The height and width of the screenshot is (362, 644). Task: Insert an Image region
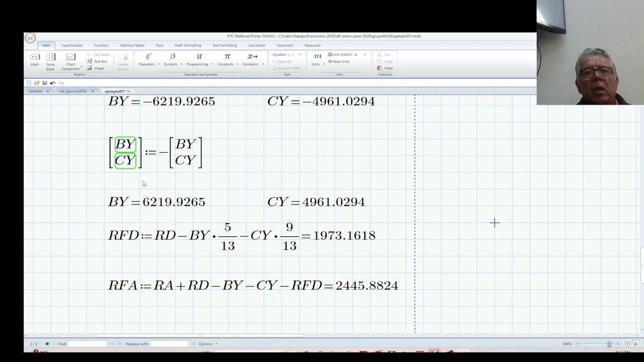(96, 68)
